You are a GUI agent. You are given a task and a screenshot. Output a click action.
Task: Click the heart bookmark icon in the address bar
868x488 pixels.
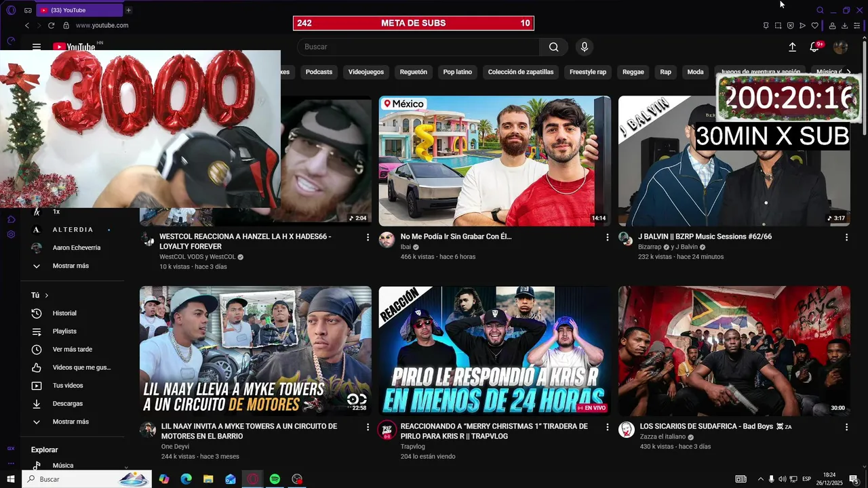(x=814, y=26)
